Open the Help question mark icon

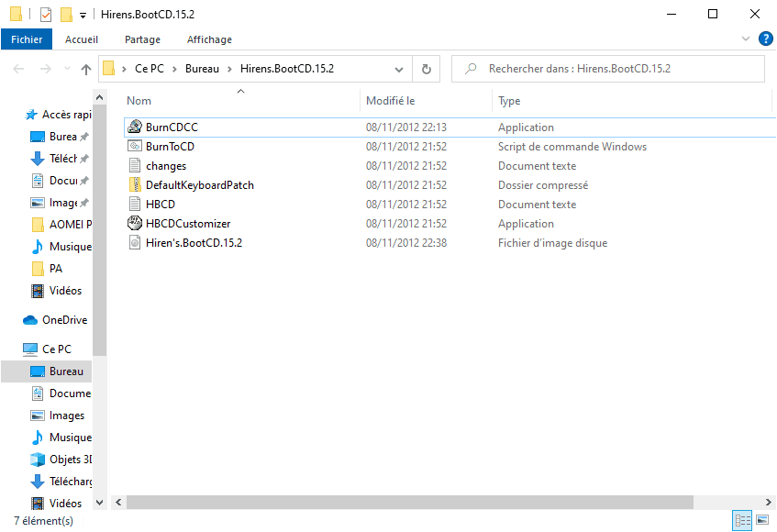coord(766,39)
